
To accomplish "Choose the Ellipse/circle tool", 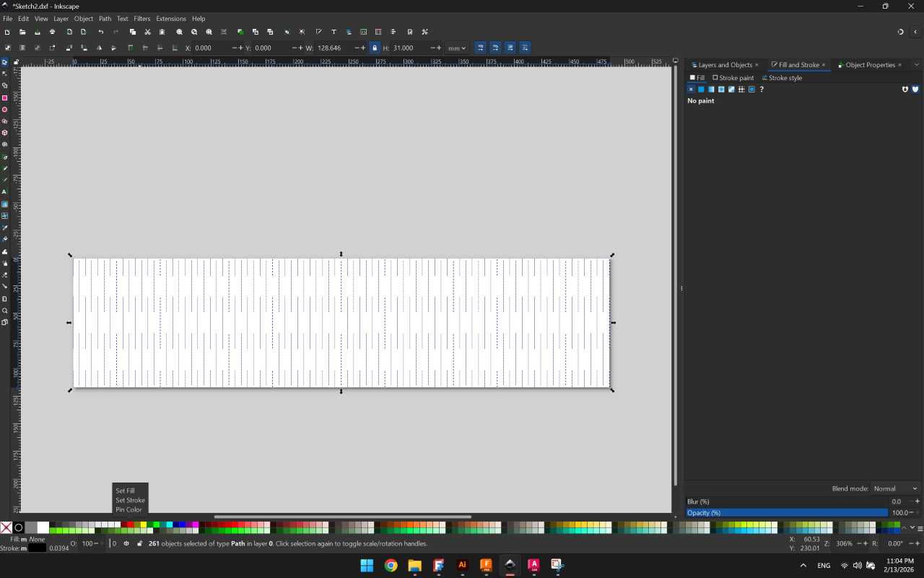I will pyautogui.click(x=4, y=109).
